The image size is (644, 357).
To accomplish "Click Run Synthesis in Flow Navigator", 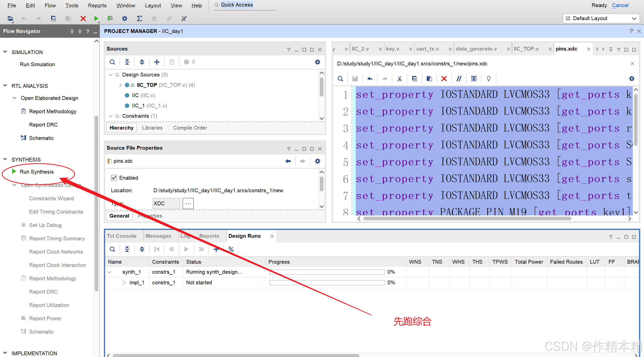I will coord(37,172).
